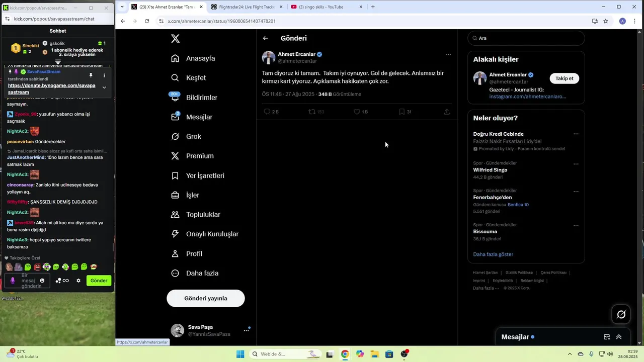Bookmark this page with the star icon

click(606, 21)
